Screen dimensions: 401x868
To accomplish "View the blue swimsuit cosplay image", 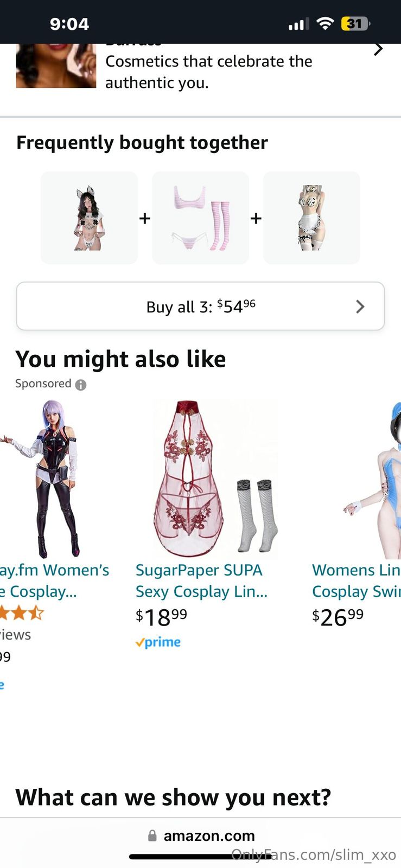I will point(372,479).
